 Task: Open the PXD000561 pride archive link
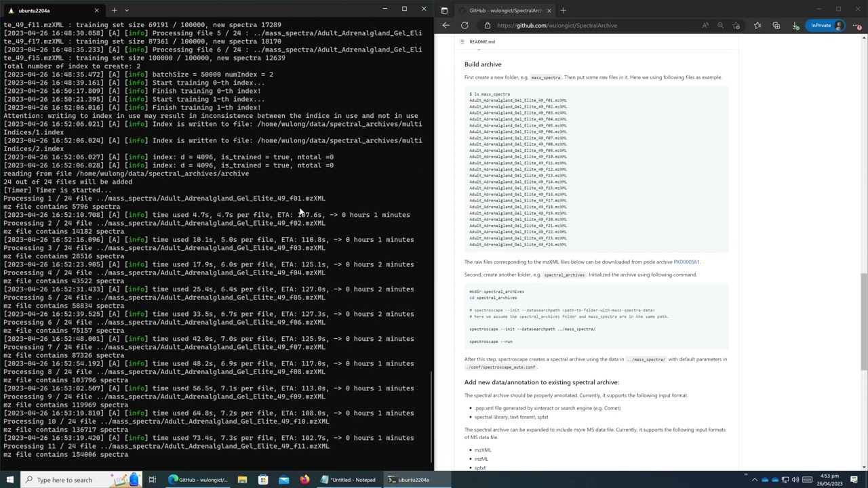(686, 262)
